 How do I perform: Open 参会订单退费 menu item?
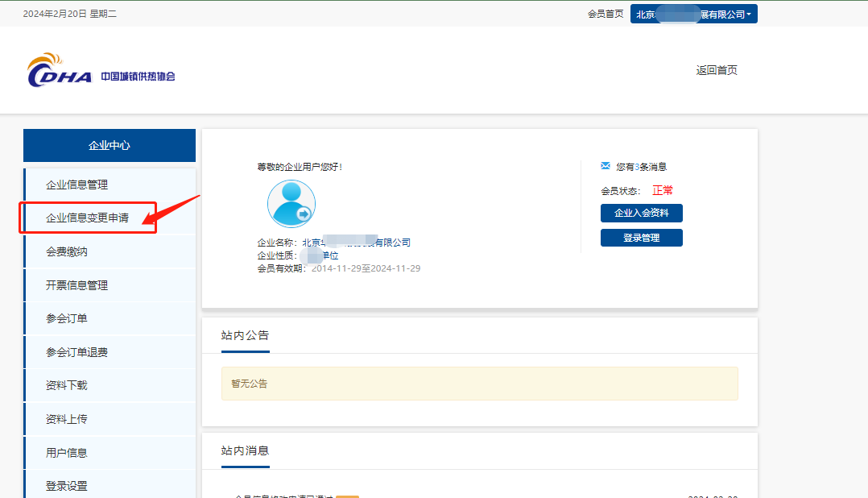click(110, 352)
